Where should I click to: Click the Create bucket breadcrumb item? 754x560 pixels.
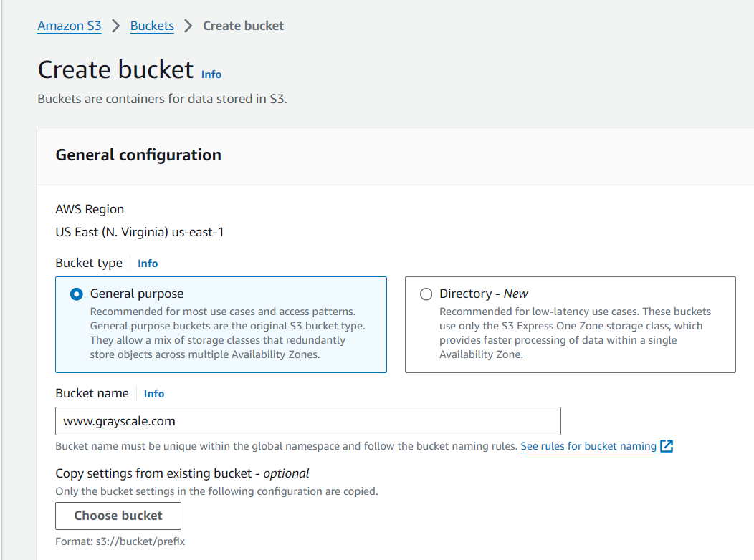(243, 26)
